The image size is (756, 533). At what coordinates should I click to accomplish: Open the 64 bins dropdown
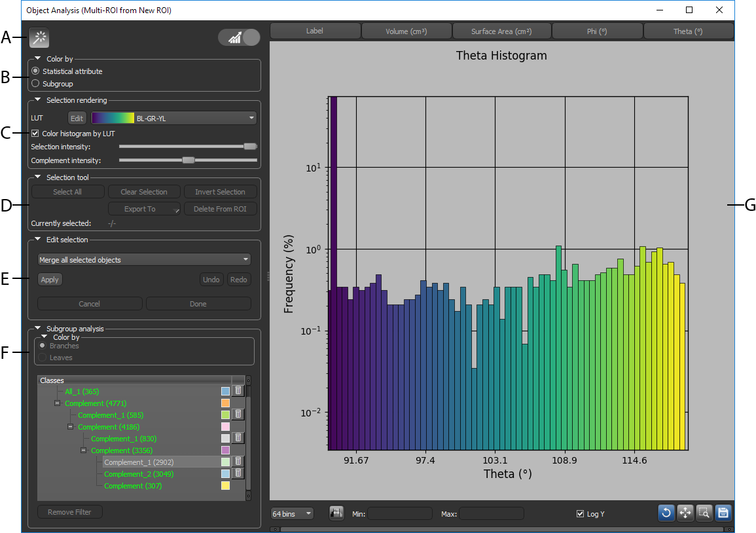(292, 514)
